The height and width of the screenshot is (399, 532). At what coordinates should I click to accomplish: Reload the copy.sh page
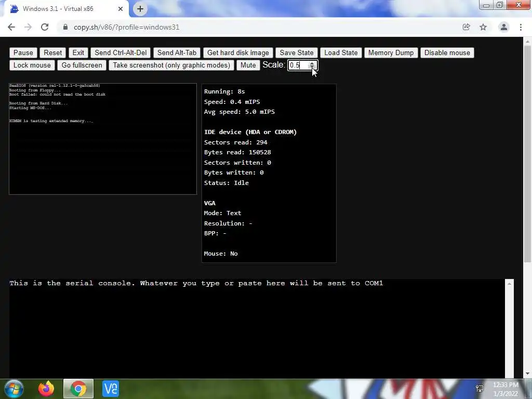pos(45,27)
